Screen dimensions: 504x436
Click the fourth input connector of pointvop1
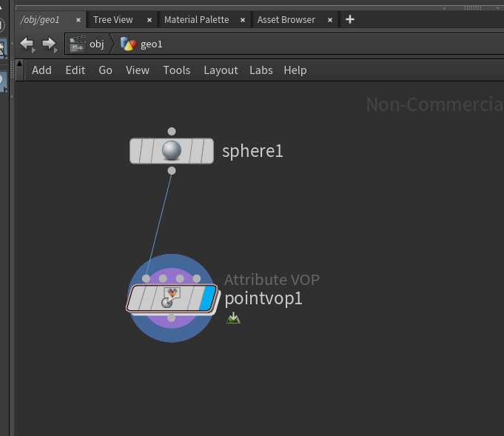tap(197, 278)
